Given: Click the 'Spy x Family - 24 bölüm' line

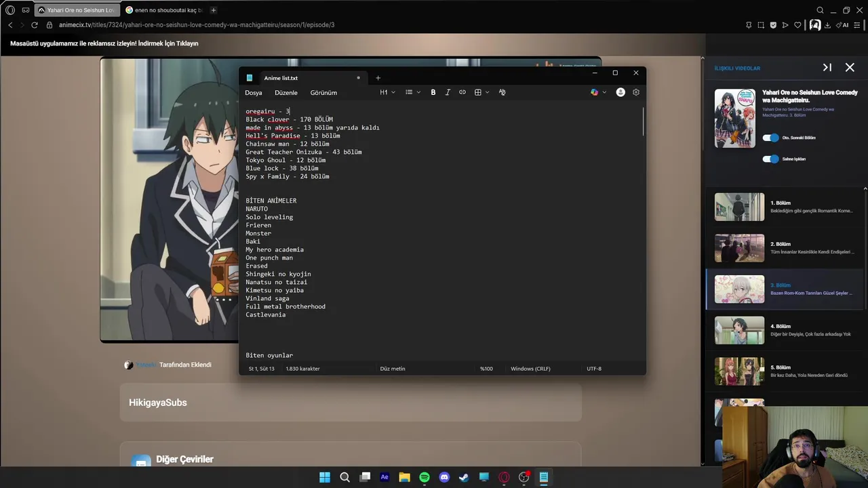Looking at the screenshot, I should pyautogui.click(x=288, y=176).
